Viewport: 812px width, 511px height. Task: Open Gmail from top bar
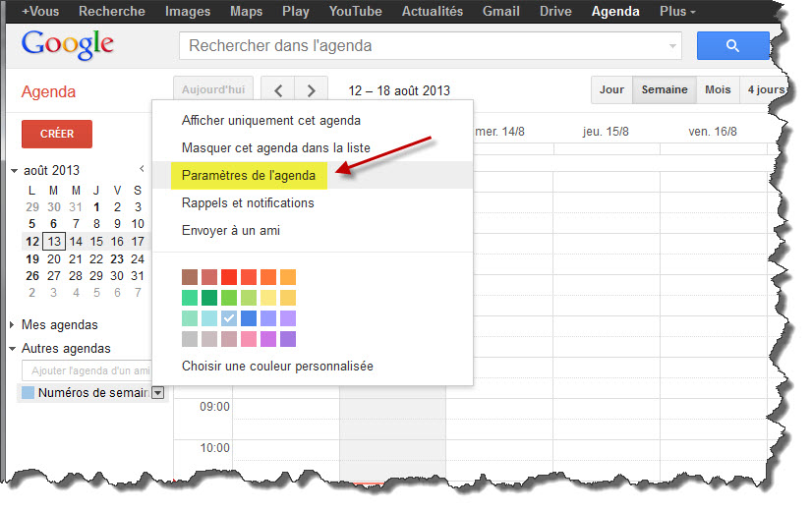point(500,12)
